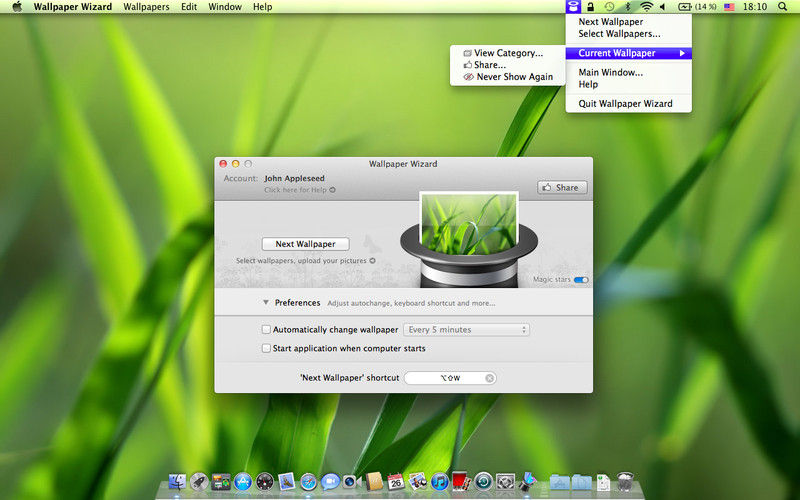Open Mission Control from the Dock
800x500 pixels.
pyautogui.click(x=221, y=482)
